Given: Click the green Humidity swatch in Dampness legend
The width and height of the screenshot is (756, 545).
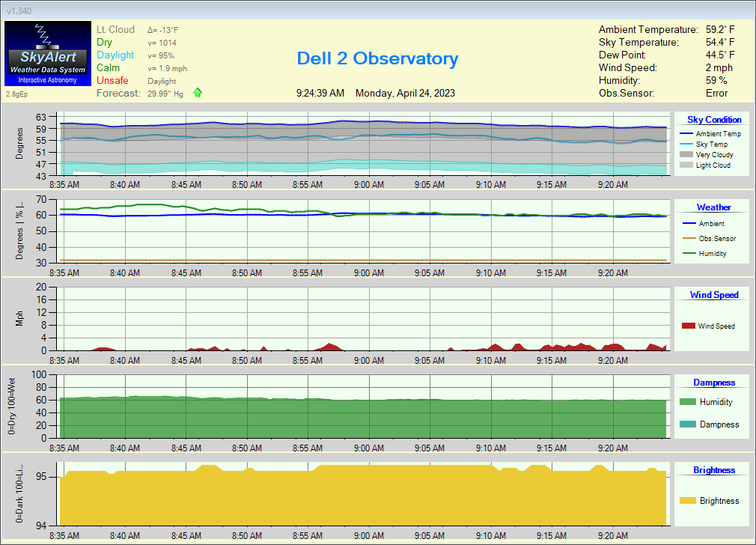Looking at the screenshot, I should tap(688, 402).
